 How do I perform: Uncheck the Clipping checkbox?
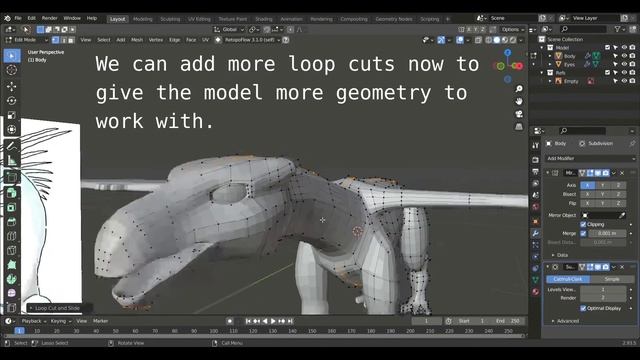pyautogui.click(x=583, y=224)
